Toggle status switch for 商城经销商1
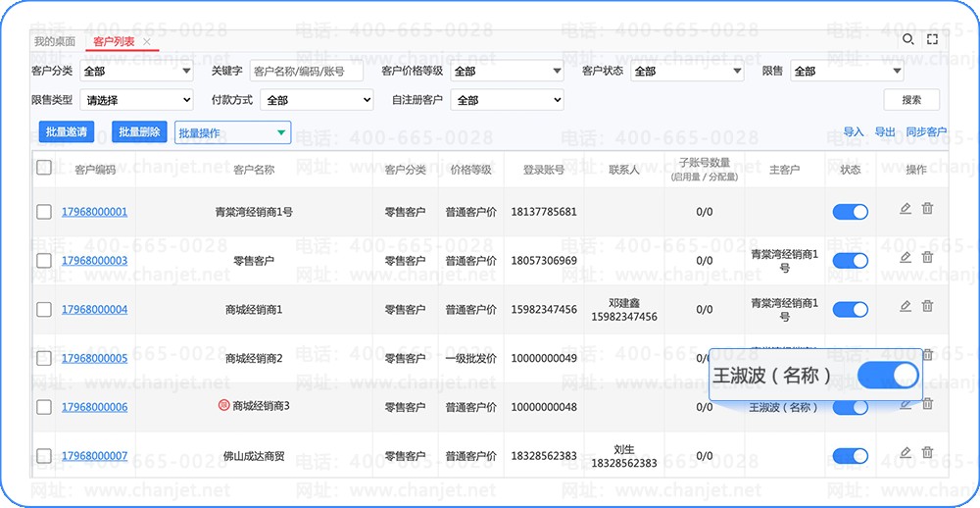The height and width of the screenshot is (508, 980). click(850, 310)
